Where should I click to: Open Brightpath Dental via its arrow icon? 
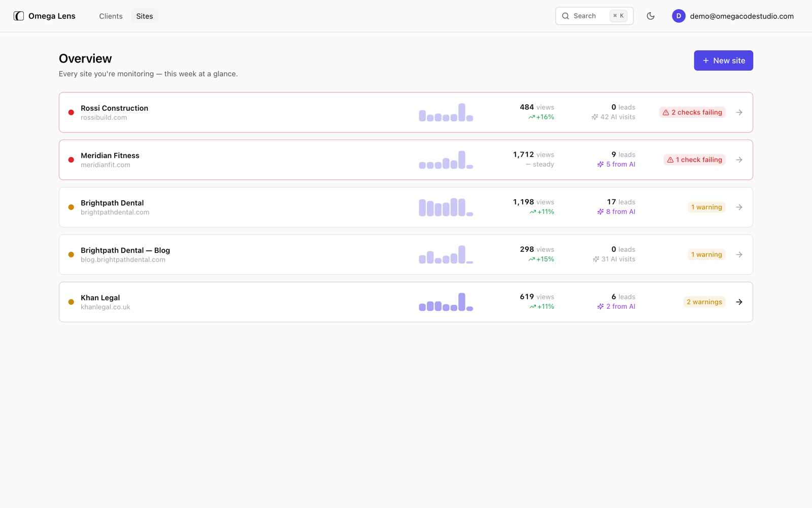coord(739,207)
